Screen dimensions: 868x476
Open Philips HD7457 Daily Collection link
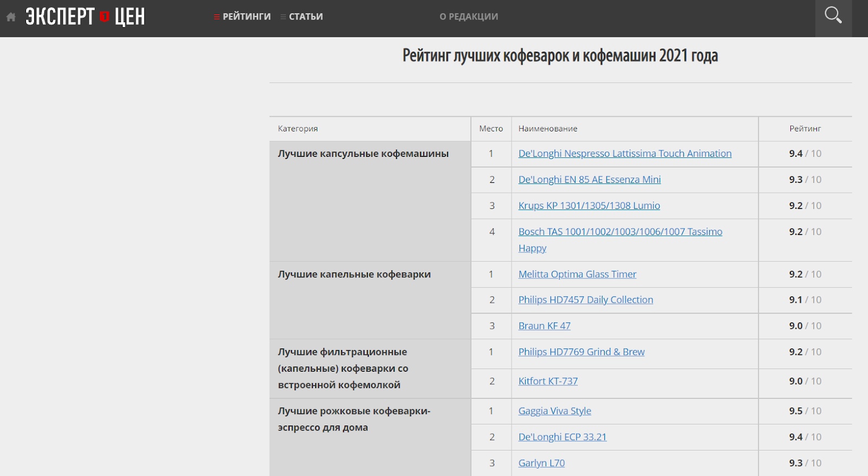point(586,300)
